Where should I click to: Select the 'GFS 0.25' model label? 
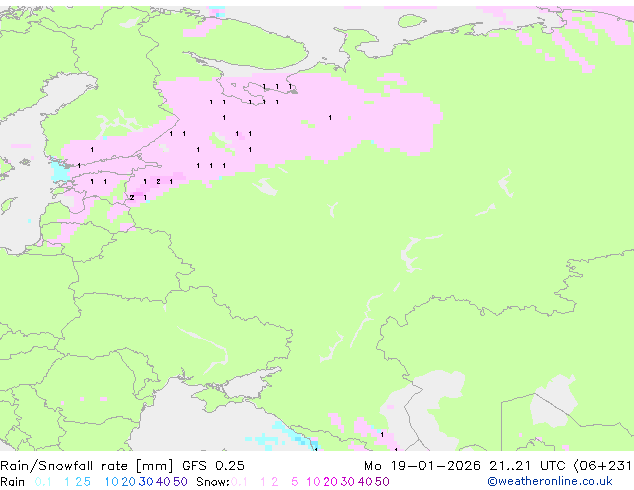[x=213, y=466]
